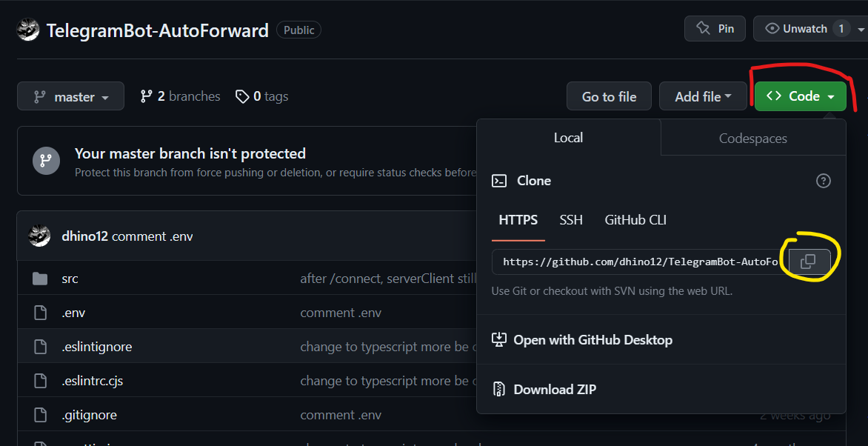Click the HTTPS clone URL text field

tap(637, 262)
